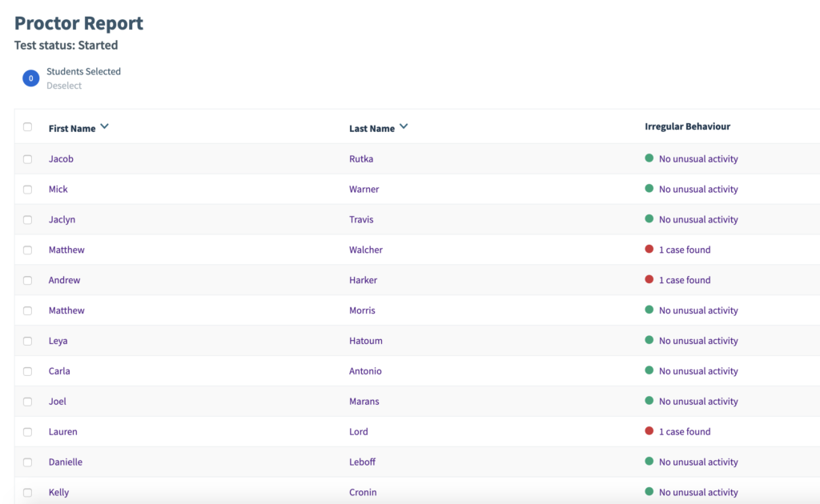Check Danielle Leboff's row checkbox
820x504 pixels.
click(x=28, y=462)
